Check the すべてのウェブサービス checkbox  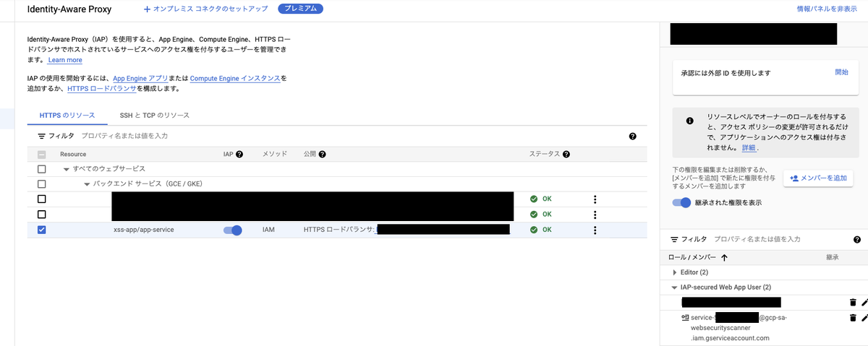pyautogui.click(x=41, y=168)
